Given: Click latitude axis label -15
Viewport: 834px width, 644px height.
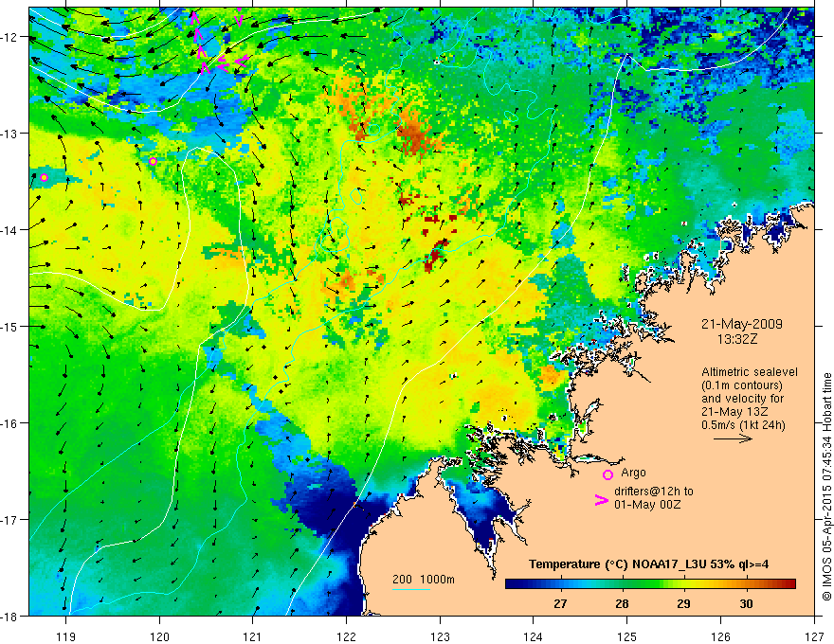Looking at the screenshot, I should coord(9,326).
